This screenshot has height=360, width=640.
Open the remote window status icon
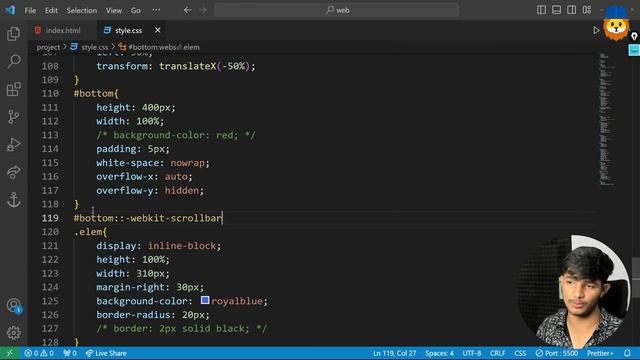[9, 353]
